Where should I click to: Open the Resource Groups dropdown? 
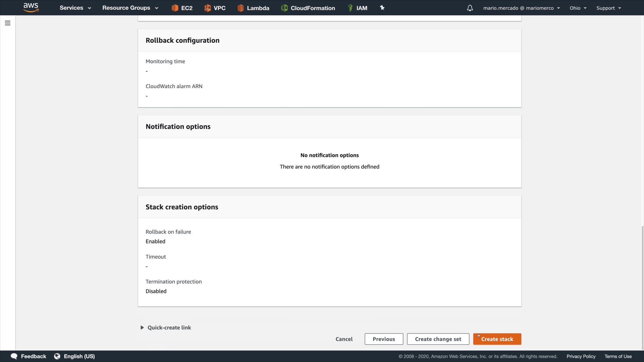[x=130, y=8]
